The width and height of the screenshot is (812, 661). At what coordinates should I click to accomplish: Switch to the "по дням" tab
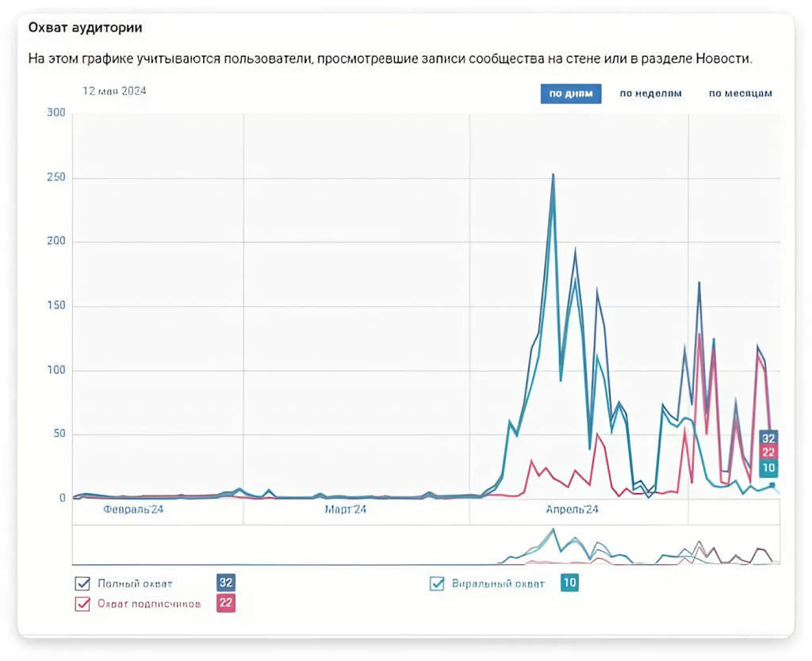pyautogui.click(x=571, y=94)
